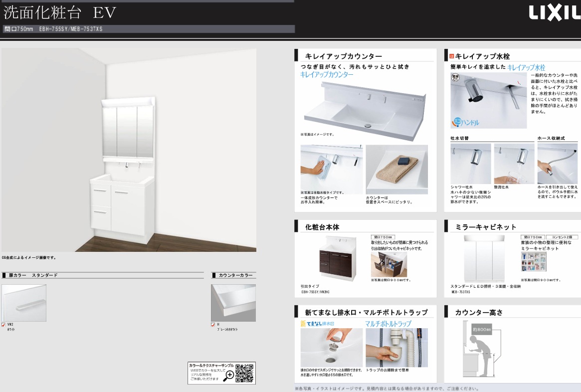Click the 整流吐水 straight stream photo
The height and width of the screenshot is (392, 581).
514,164
